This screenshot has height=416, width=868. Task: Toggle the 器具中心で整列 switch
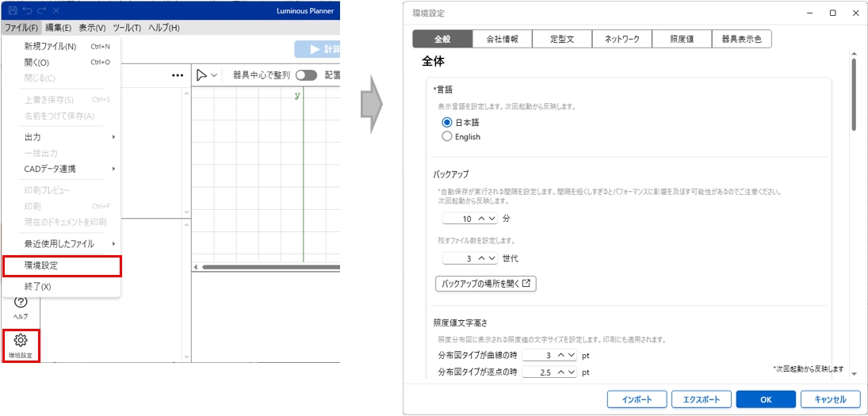[x=306, y=75]
